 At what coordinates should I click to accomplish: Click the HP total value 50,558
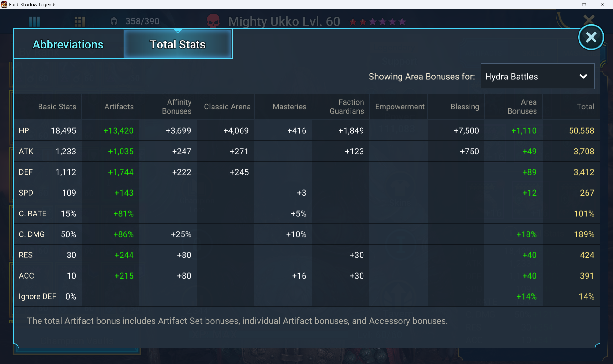click(581, 130)
